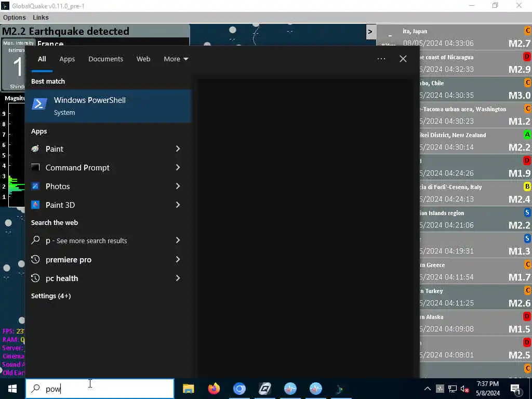
Task: Click the network tray icon
Action: pyautogui.click(x=453, y=389)
